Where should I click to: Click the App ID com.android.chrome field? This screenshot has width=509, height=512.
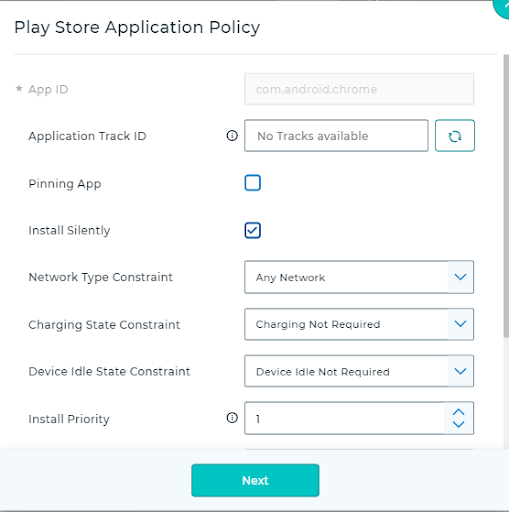[x=359, y=89]
